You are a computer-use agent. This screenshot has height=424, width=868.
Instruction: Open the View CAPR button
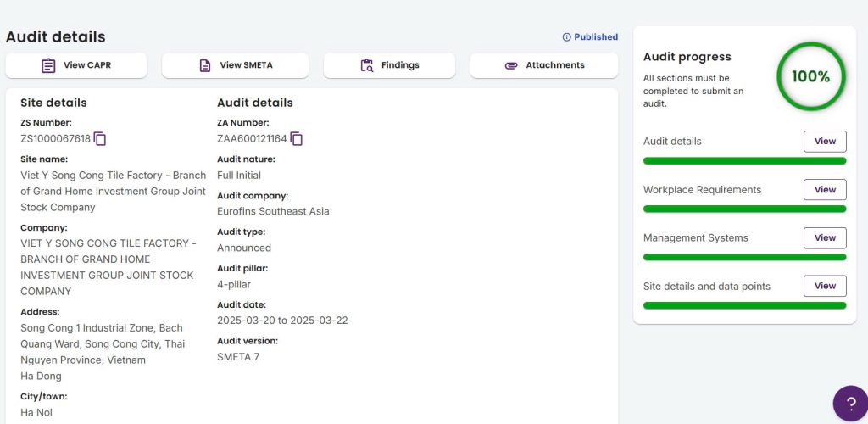coord(76,65)
